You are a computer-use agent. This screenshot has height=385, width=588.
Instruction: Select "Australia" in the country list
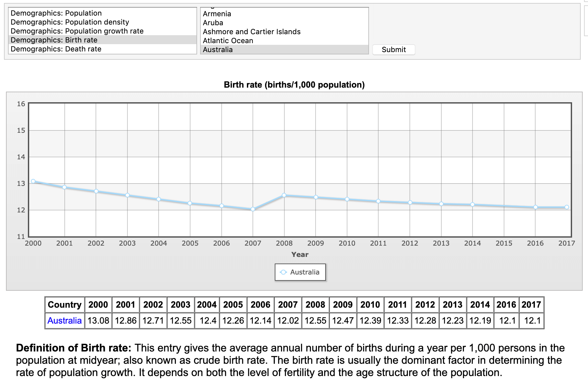coord(217,50)
